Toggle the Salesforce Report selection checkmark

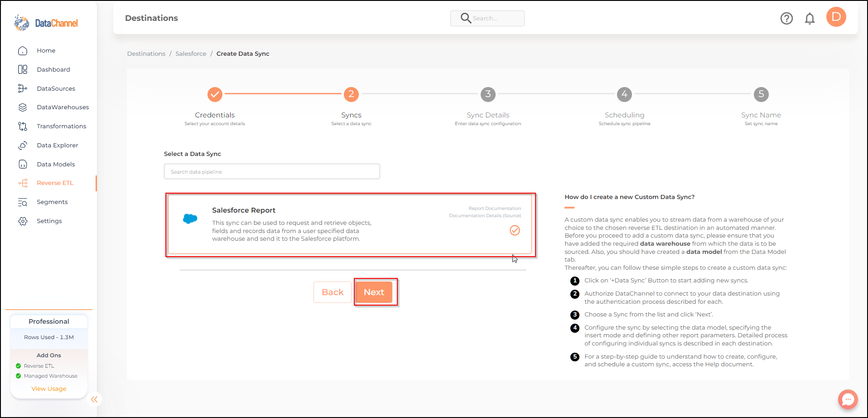coord(515,230)
